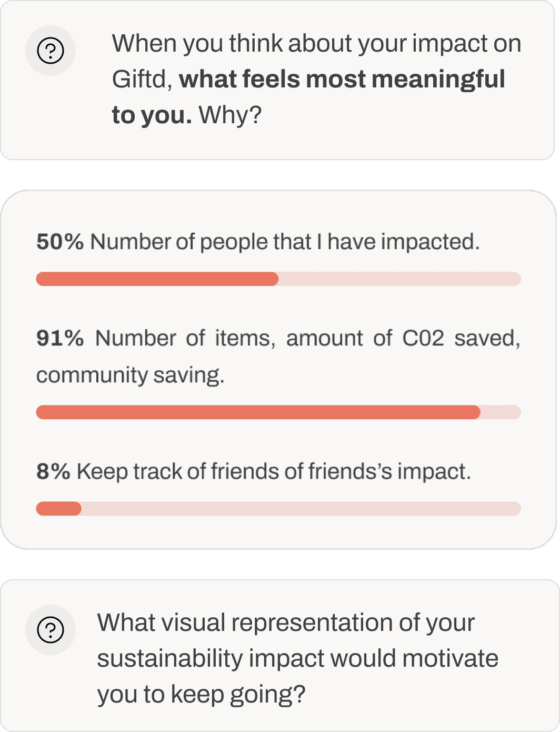Select the 'Number of items, amount of C02 saved' option

tap(307, 338)
